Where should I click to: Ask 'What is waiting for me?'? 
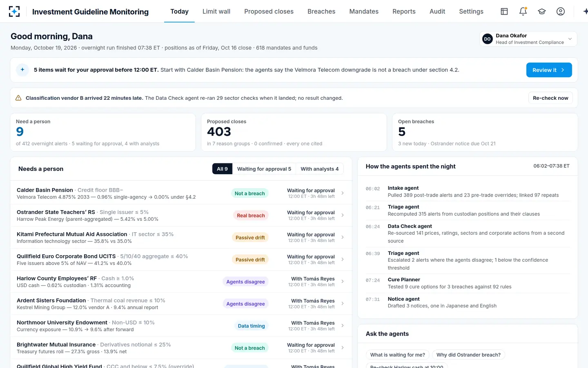click(398, 355)
